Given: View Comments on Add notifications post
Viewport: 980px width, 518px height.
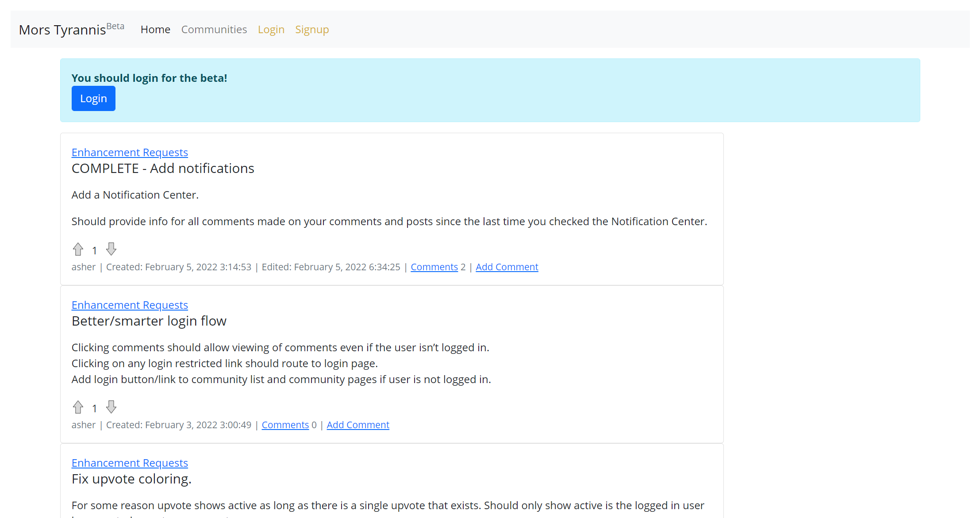Looking at the screenshot, I should click(x=434, y=267).
